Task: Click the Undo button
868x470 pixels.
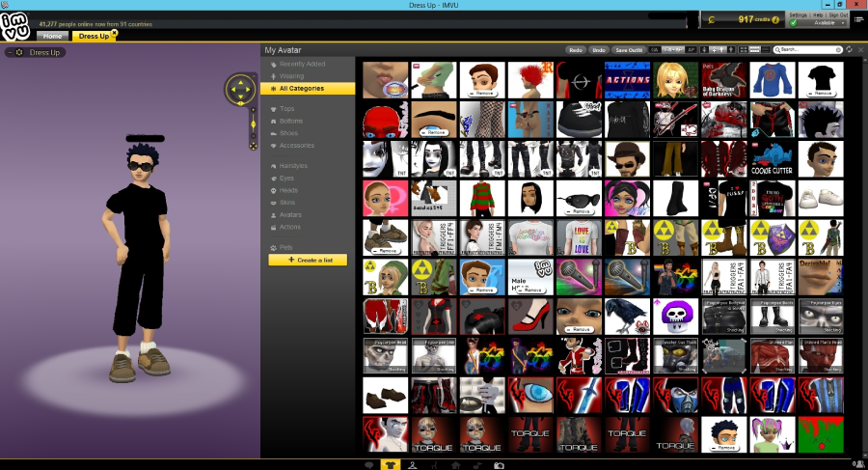Action: pos(598,50)
